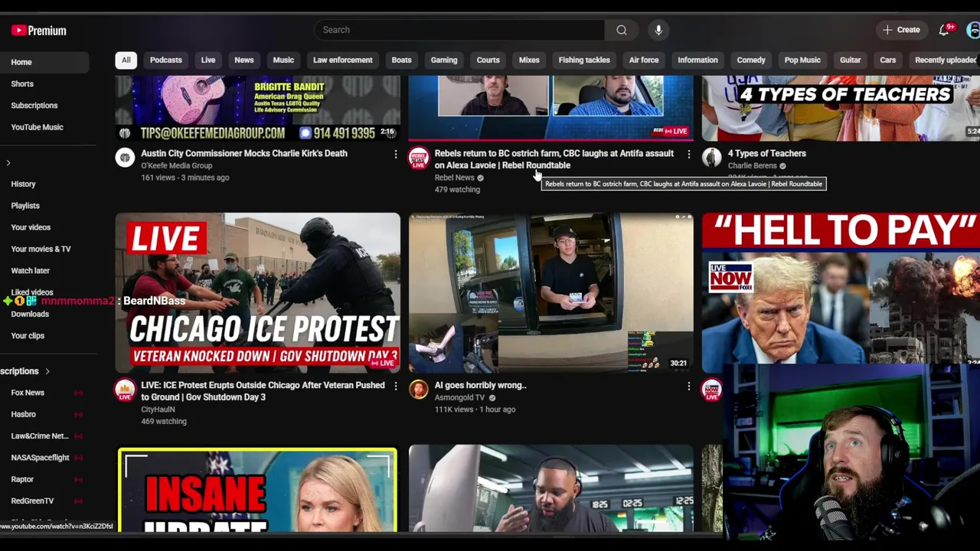Focus the Search input field

click(x=459, y=30)
